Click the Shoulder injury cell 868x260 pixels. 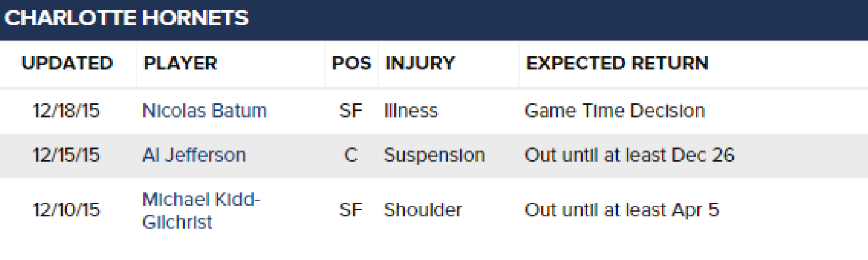coord(423,210)
